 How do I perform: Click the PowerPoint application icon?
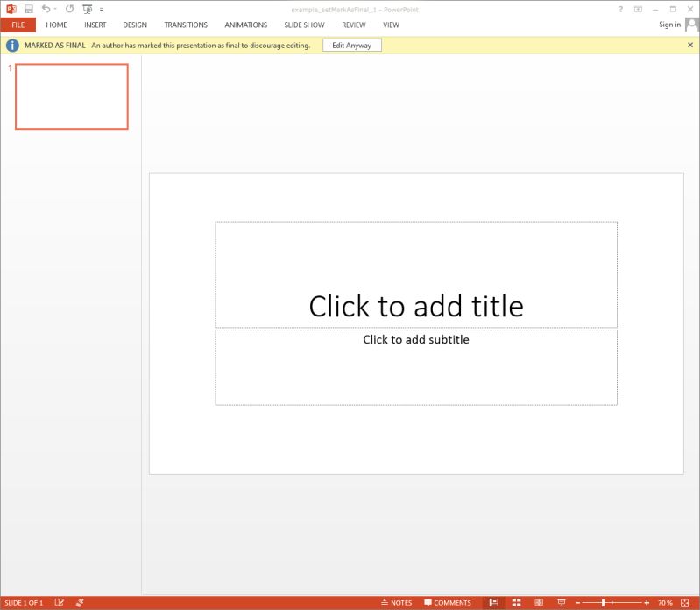point(11,9)
